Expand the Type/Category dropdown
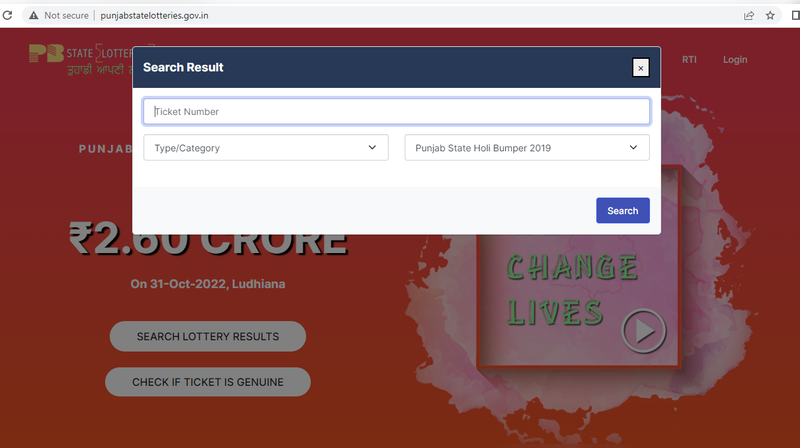The image size is (800, 448). tap(266, 147)
